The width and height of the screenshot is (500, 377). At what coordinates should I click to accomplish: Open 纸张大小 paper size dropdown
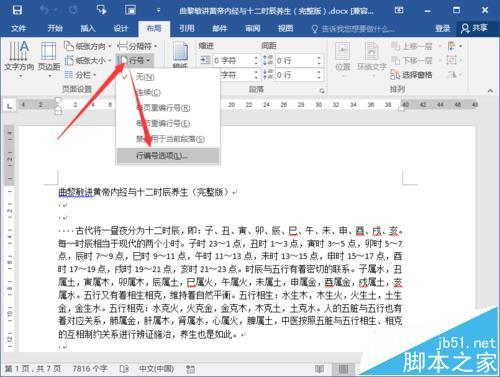click(87, 60)
